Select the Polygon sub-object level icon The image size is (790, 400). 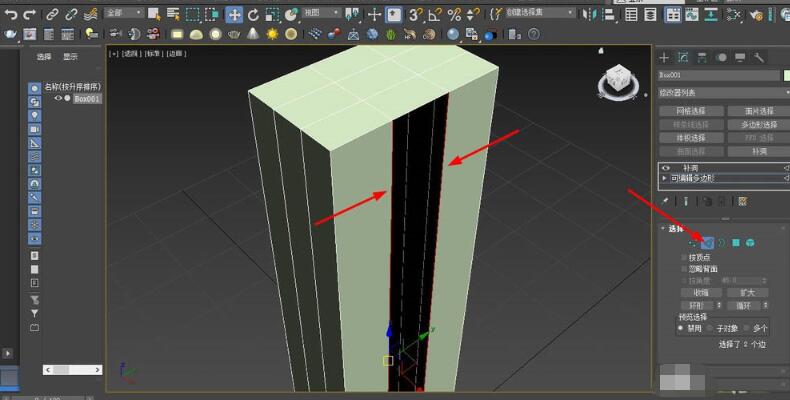coord(736,243)
